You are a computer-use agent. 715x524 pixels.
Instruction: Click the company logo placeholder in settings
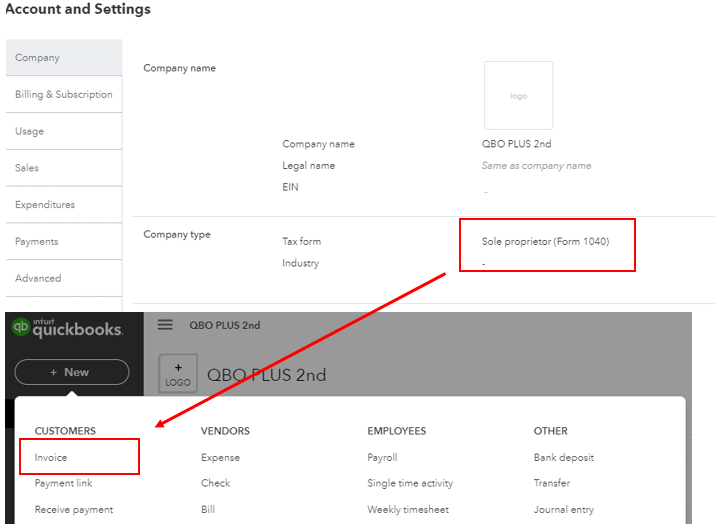pos(518,95)
